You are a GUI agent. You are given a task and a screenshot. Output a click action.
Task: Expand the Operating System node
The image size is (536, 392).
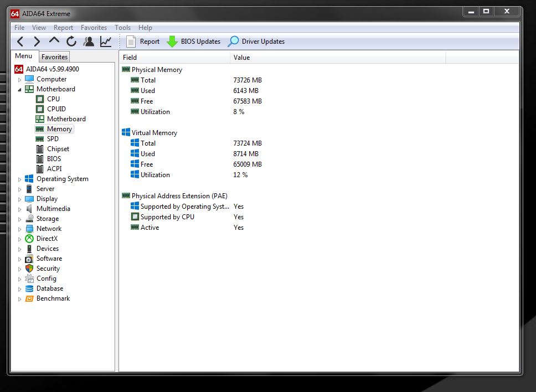tap(19, 179)
